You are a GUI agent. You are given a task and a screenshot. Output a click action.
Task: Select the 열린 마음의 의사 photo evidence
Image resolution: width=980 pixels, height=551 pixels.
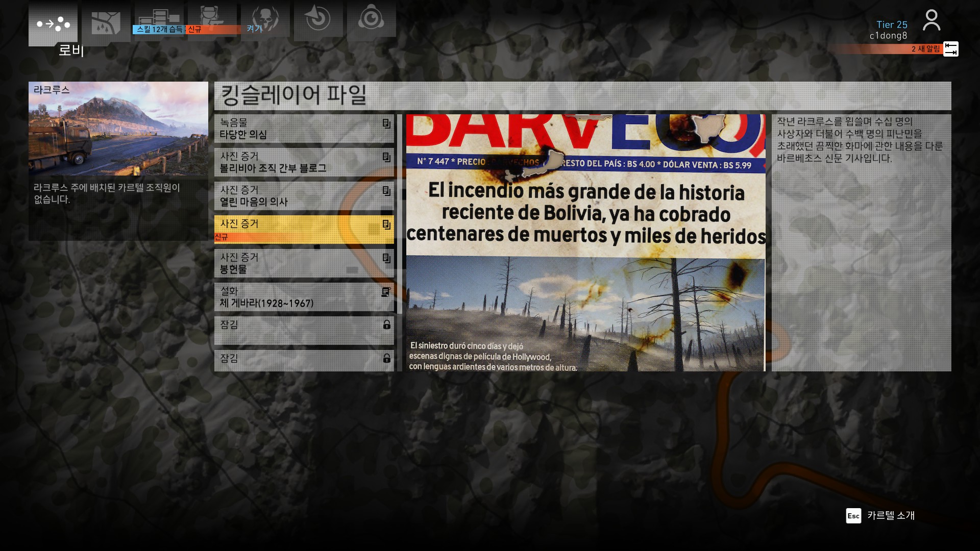pos(304,196)
